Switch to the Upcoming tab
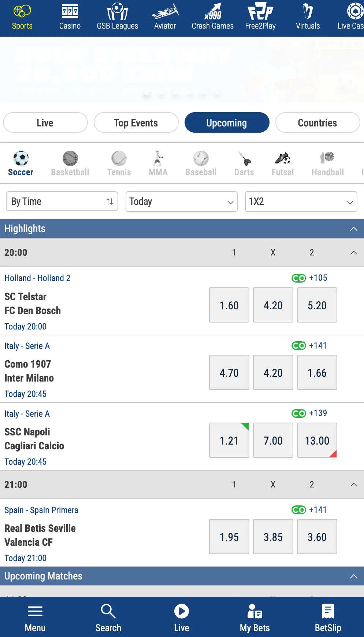364x637 pixels. [227, 122]
